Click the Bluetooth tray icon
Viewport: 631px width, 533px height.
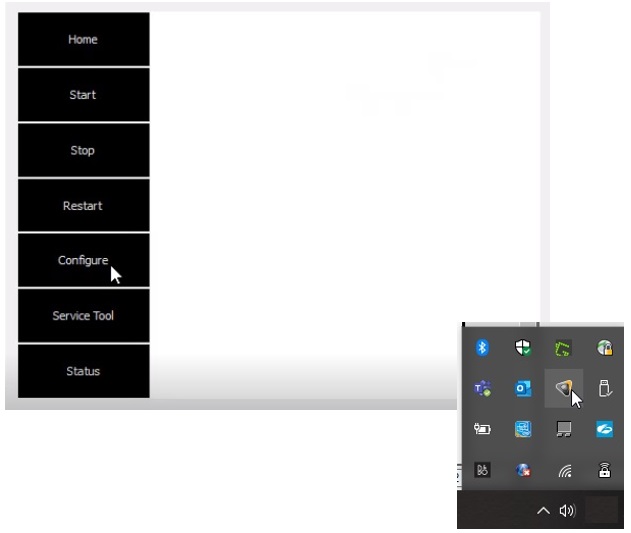[482, 348]
